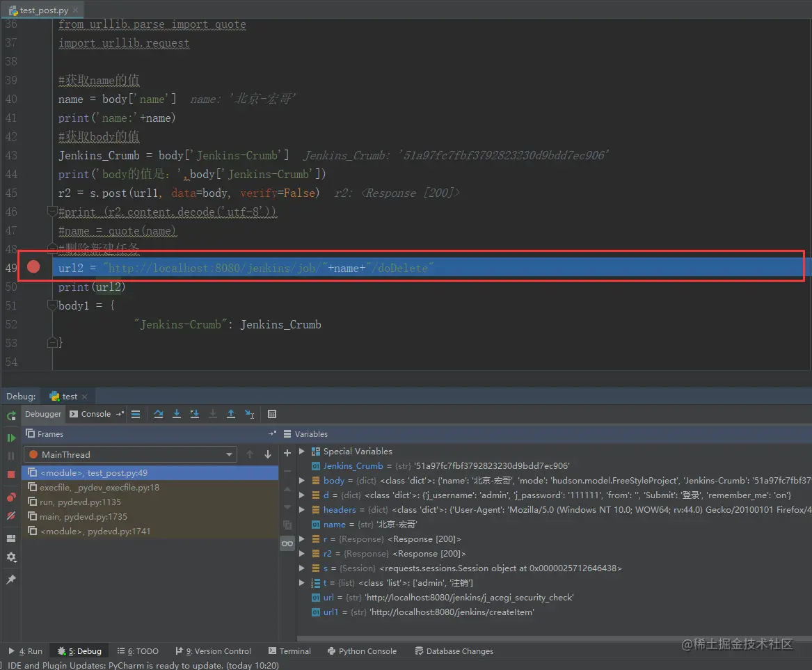Viewport: 812px width, 670px height.
Task: Select frame run, pydevd.py:1135
Action: click(150, 502)
